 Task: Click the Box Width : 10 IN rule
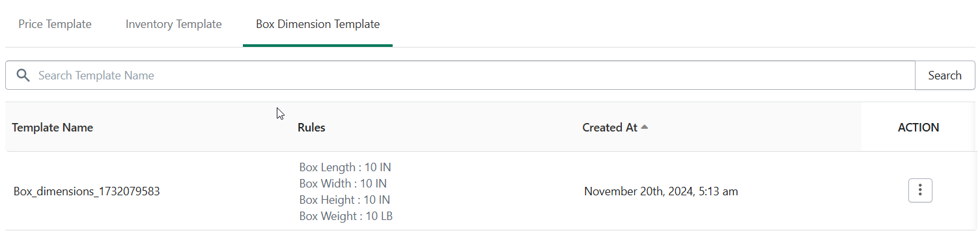coord(343,184)
